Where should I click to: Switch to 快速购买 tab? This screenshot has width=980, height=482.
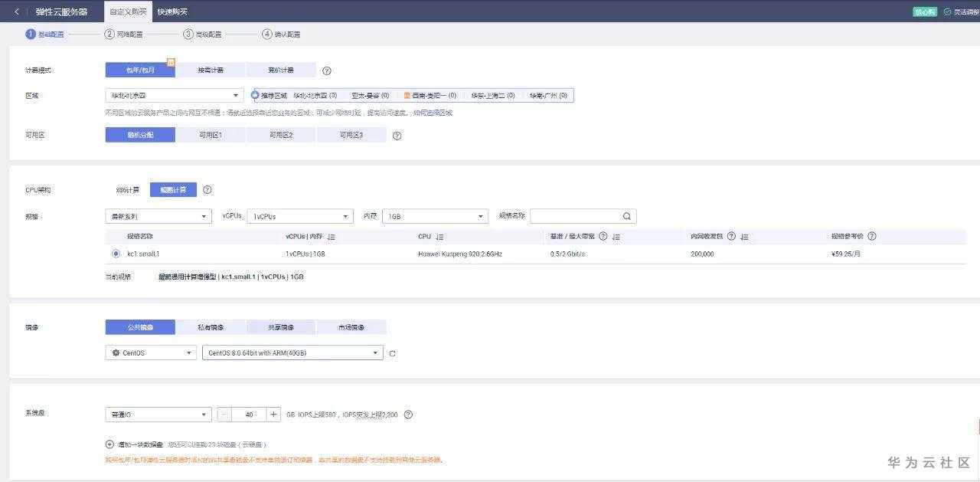point(172,11)
